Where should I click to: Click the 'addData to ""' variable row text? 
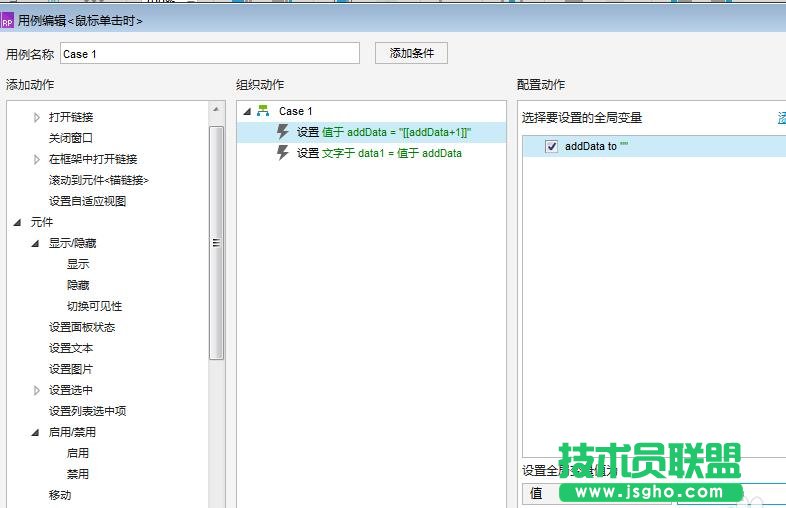597,146
